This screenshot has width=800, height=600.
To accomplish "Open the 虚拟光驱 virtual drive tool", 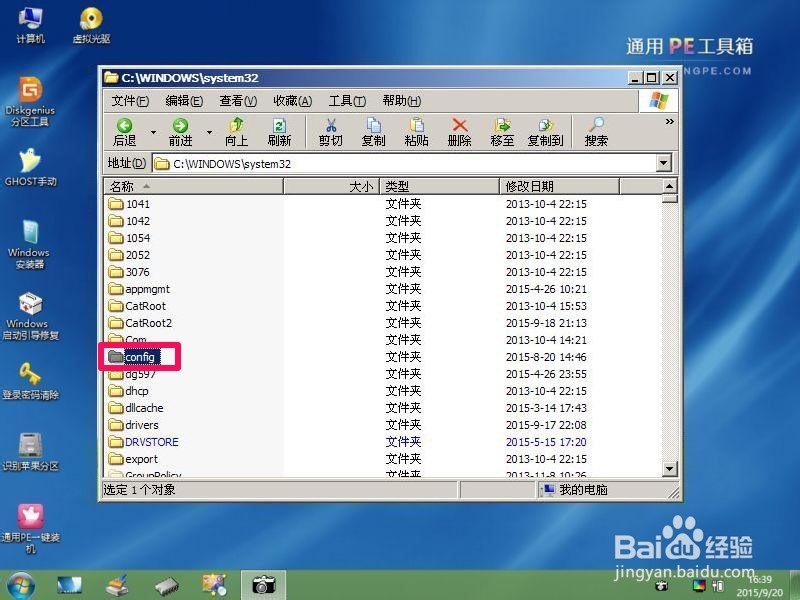I will (x=92, y=20).
